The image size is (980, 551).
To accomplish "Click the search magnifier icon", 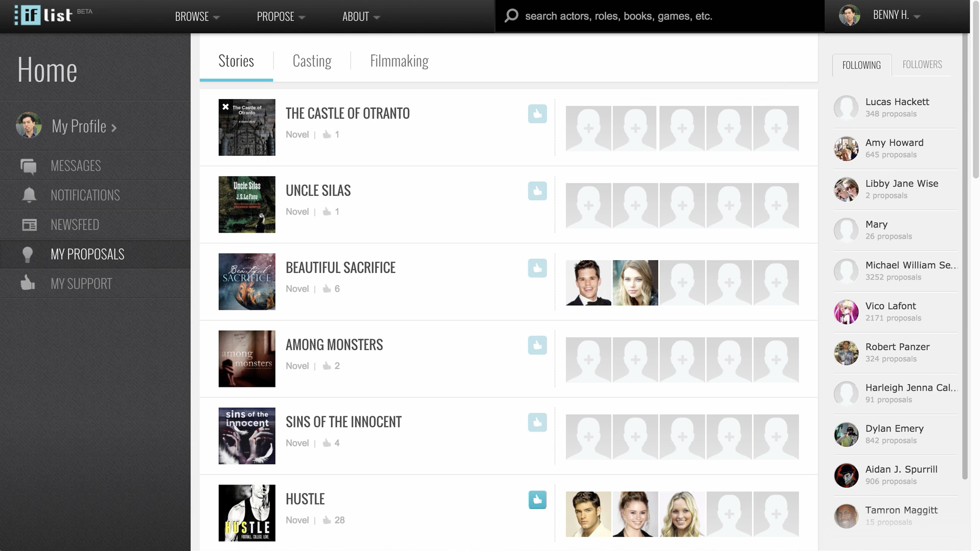I will point(511,16).
